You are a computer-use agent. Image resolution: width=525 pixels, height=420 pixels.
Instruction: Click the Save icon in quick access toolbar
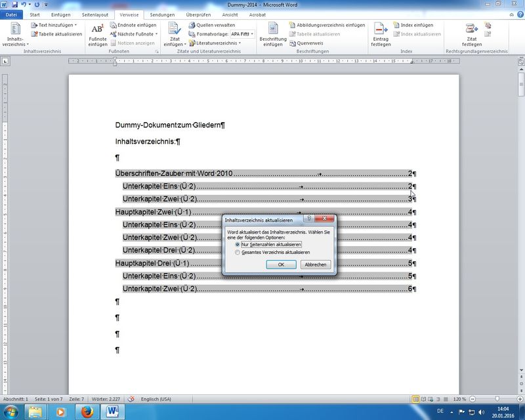tap(14, 5)
